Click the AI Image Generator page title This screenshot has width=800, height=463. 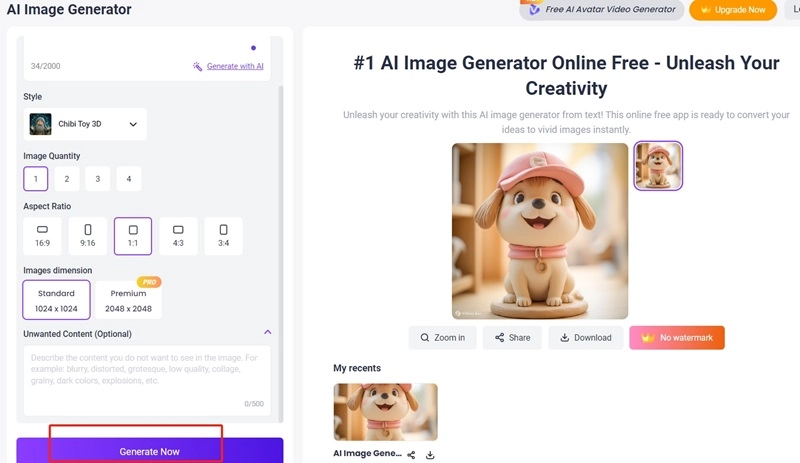coord(69,9)
